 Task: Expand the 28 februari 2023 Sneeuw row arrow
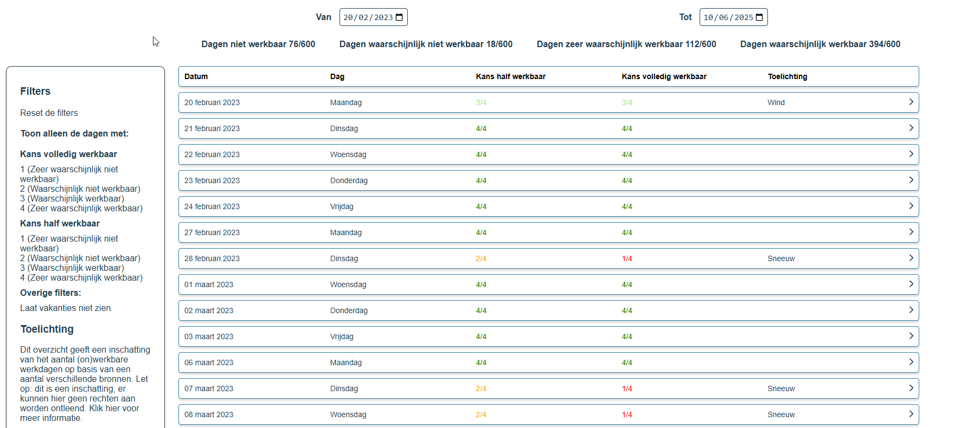point(911,258)
